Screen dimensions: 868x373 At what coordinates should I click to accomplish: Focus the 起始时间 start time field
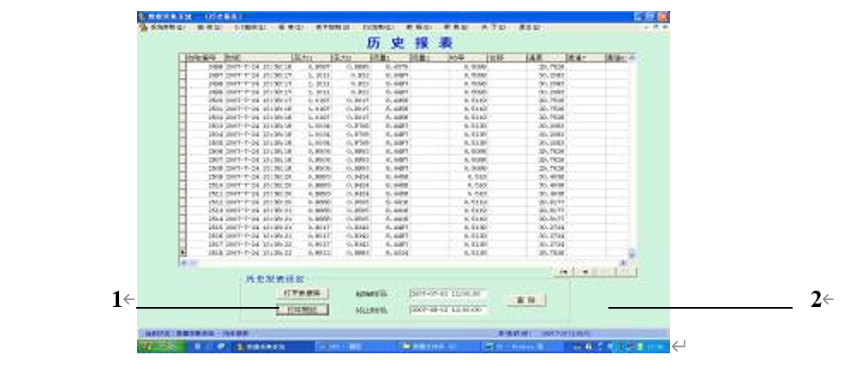[x=447, y=293]
